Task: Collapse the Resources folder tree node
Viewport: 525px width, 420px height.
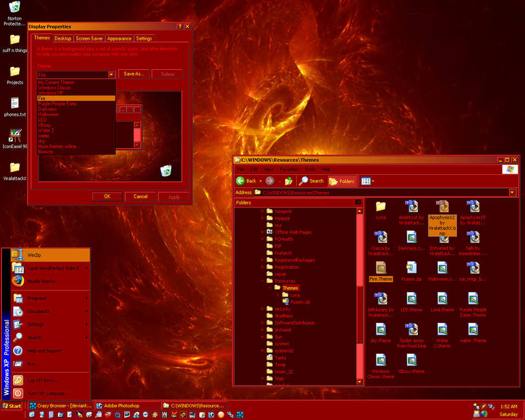Action: [x=262, y=281]
